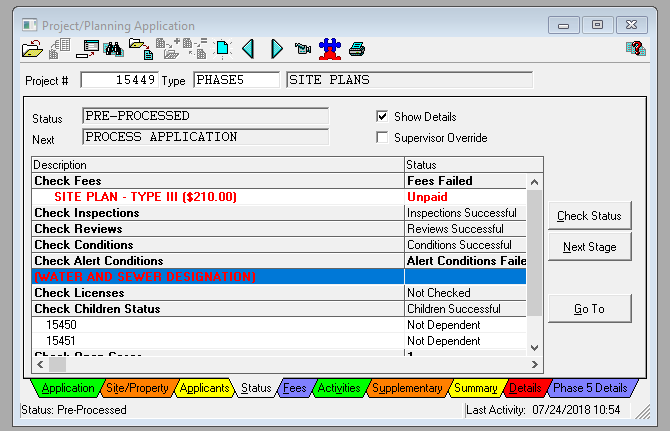
Task: Switch to the Application tab
Action: 68,388
